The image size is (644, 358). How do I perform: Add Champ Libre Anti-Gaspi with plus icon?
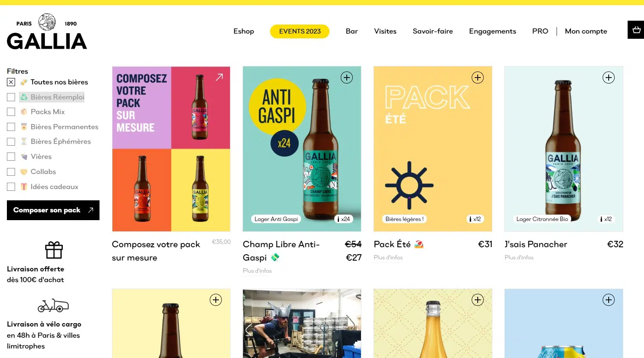[347, 78]
